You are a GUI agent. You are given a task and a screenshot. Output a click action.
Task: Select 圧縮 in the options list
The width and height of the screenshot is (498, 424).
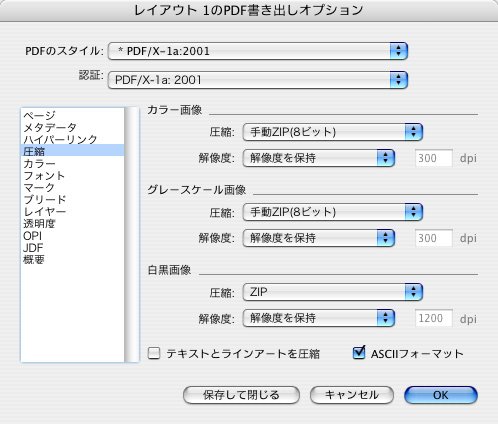72,151
